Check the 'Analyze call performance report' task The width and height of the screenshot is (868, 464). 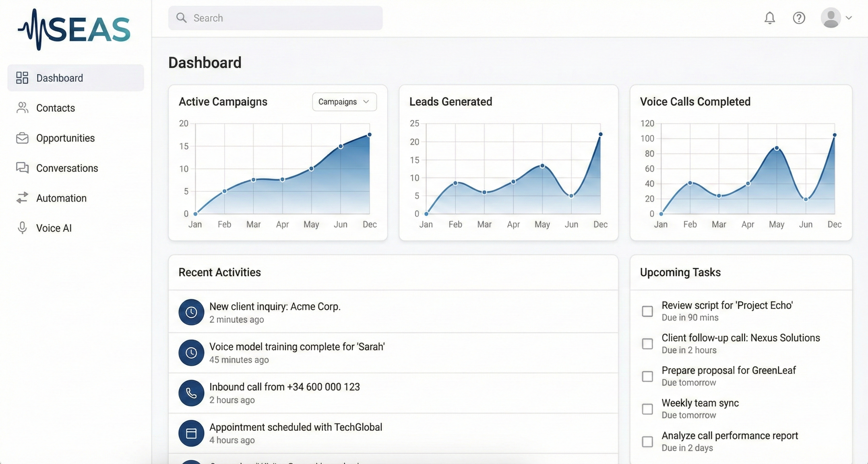click(x=647, y=441)
